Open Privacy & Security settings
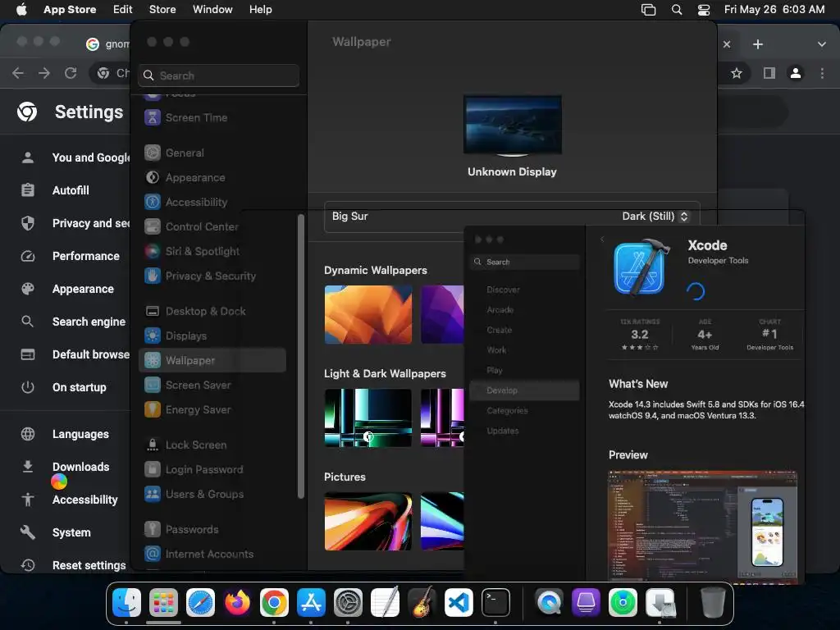This screenshot has height=630, width=840. click(212, 276)
